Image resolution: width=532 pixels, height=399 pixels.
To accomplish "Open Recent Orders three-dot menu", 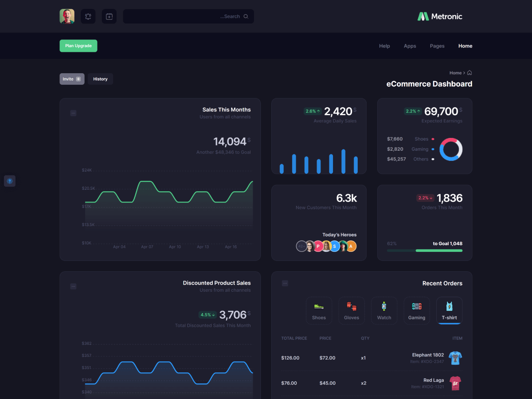I will click(285, 283).
